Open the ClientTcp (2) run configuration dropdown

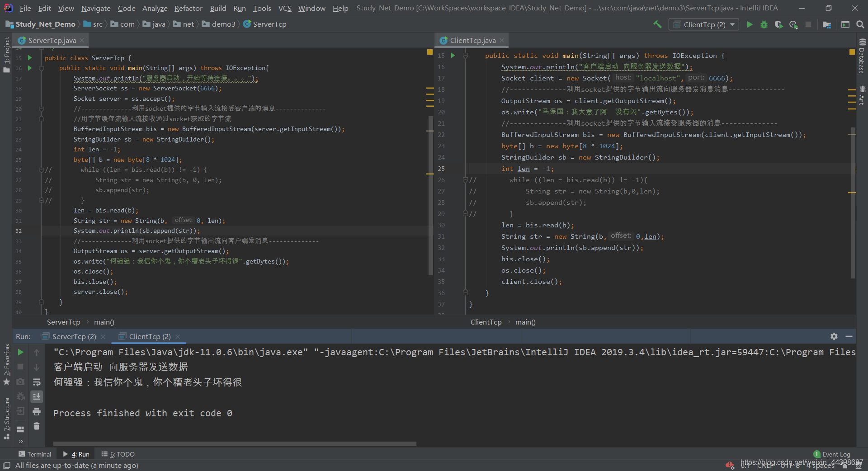coord(704,24)
